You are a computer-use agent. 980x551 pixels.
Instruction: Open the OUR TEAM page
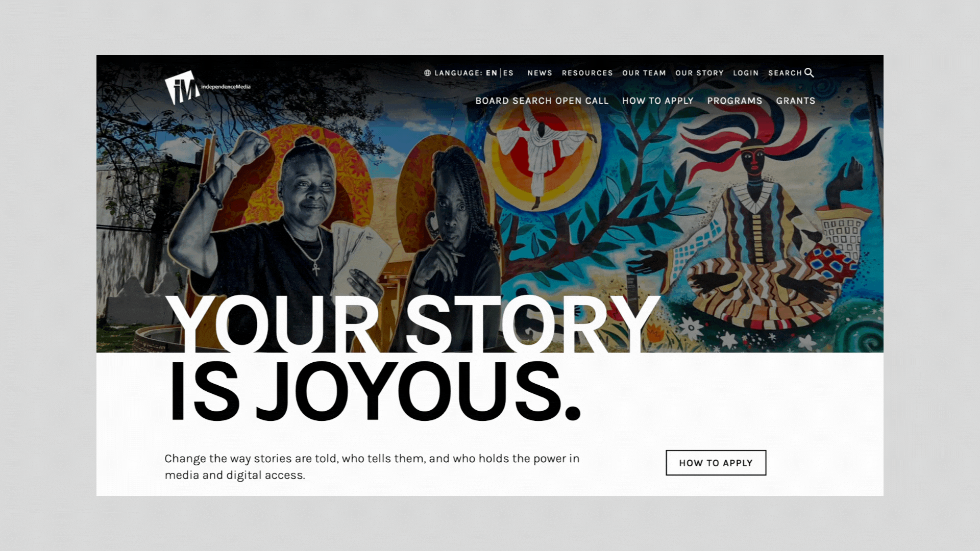[x=644, y=72]
